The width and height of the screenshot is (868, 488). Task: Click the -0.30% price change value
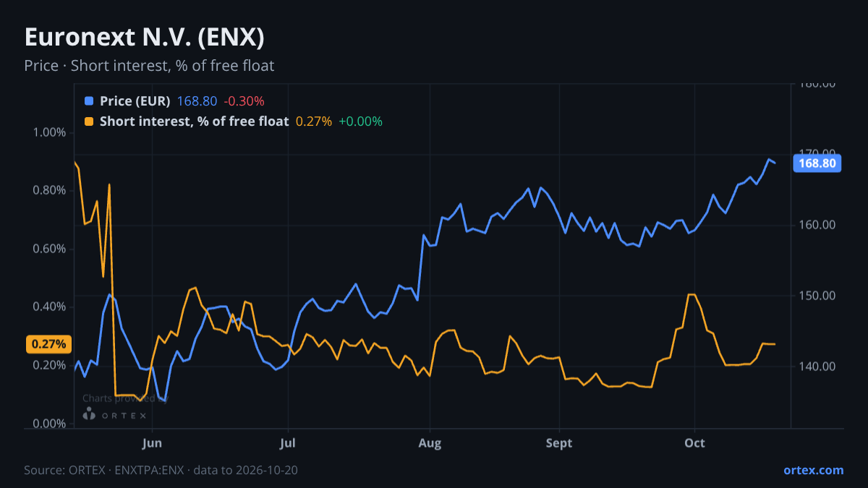(x=244, y=101)
